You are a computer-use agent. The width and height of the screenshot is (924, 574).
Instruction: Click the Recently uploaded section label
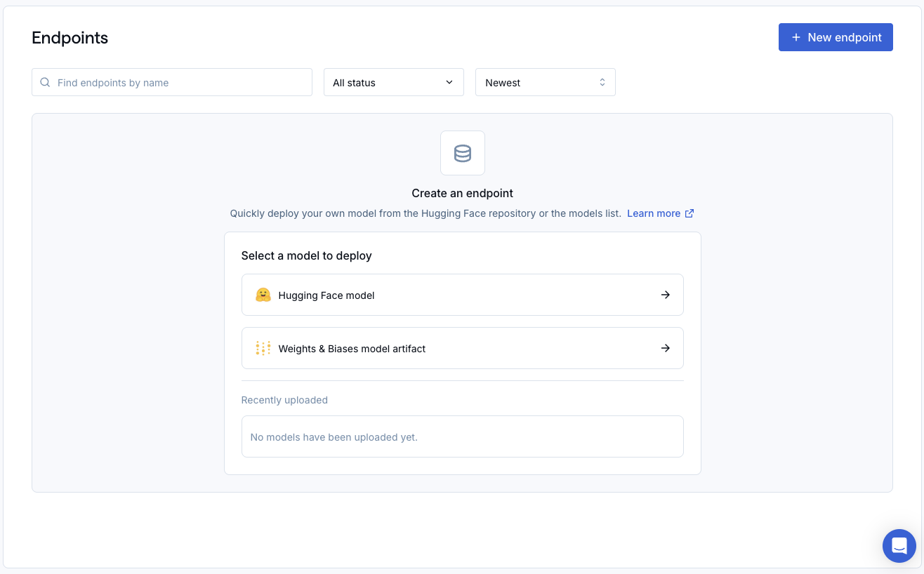click(284, 399)
